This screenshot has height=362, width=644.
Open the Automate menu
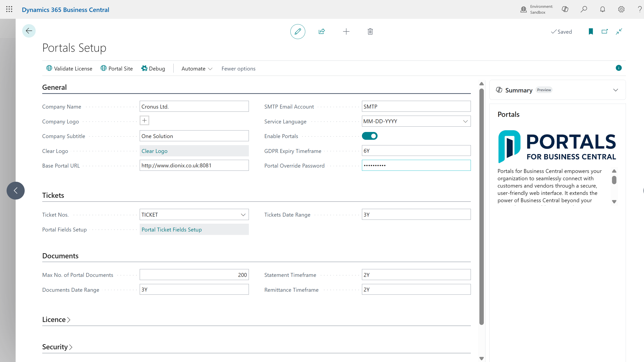coord(197,69)
